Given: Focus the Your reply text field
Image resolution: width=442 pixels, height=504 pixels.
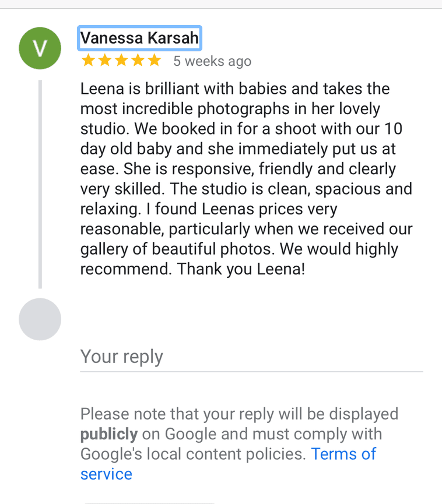Looking at the screenshot, I should 251,357.
